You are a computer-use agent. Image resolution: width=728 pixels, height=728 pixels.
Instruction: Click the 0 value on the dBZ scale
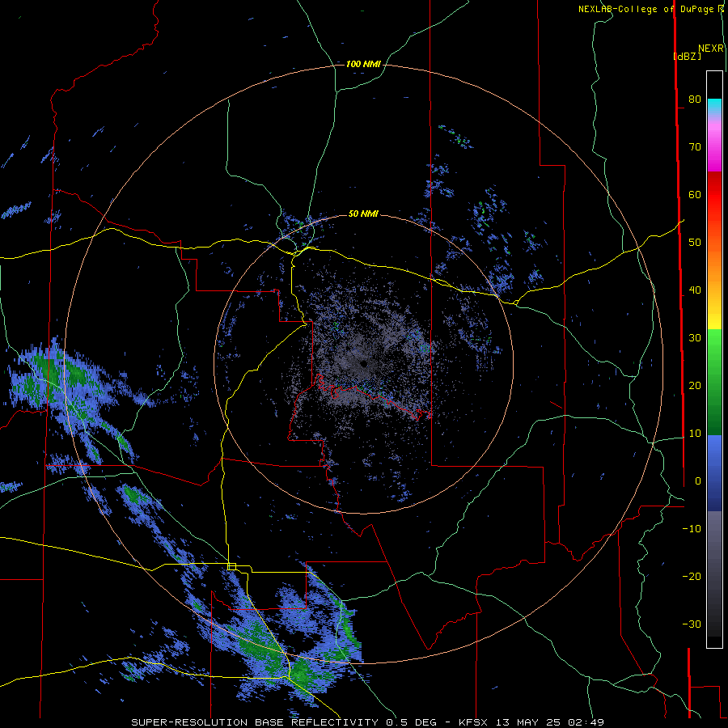[698, 481]
